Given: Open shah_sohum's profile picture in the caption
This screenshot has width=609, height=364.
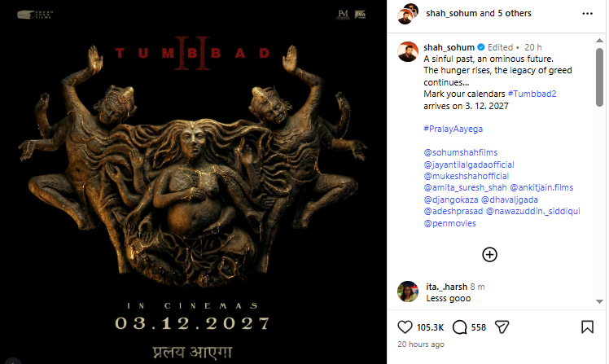Looking at the screenshot, I should click(x=408, y=51).
